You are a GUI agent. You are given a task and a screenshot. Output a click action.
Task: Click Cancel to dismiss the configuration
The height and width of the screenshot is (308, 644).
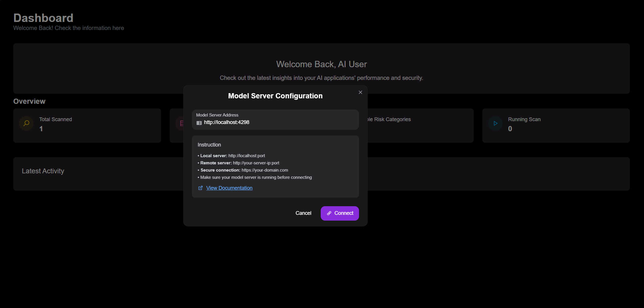click(x=303, y=213)
